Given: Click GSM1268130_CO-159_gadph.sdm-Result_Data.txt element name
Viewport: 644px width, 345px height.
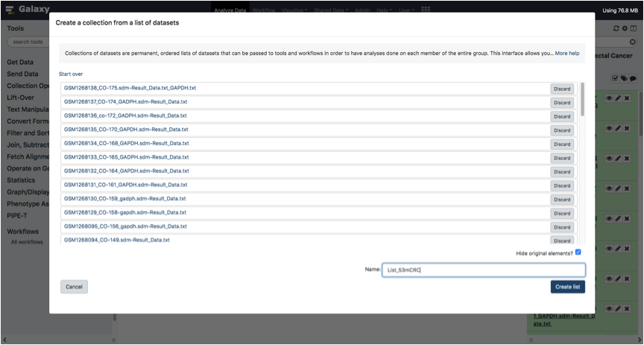Looking at the screenshot, I should tap(125, 198).
